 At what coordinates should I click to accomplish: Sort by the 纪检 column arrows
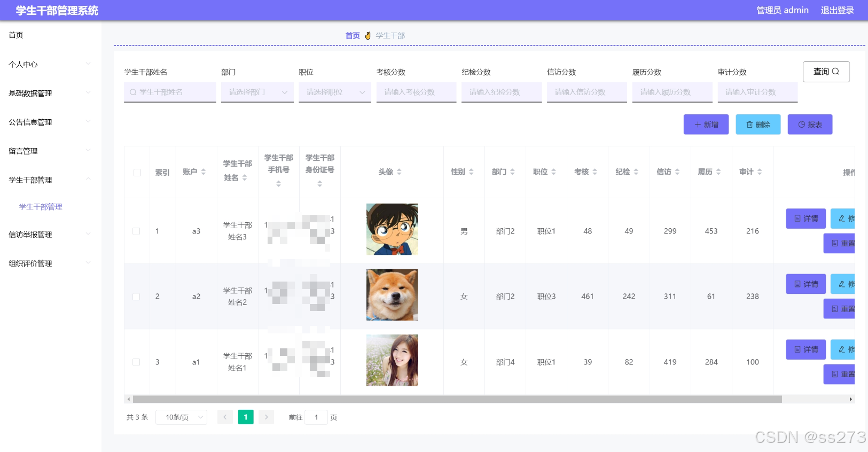(x=636, y=172)
